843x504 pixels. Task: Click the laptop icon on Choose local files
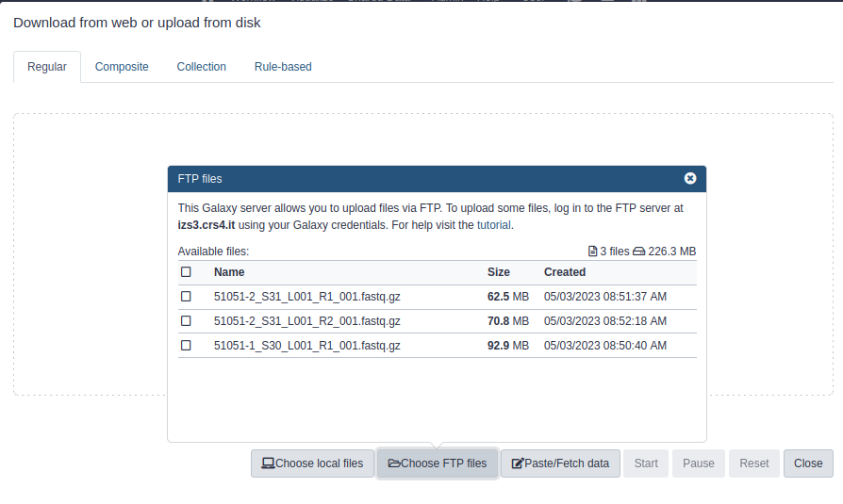coord(268,463)
